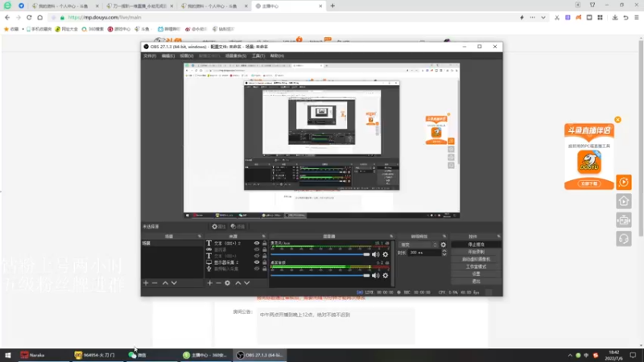Open source properties gear in Sources panel
The width and height of the screenshot is (644, 362).
pyautogui.click(x=227, y=283)
